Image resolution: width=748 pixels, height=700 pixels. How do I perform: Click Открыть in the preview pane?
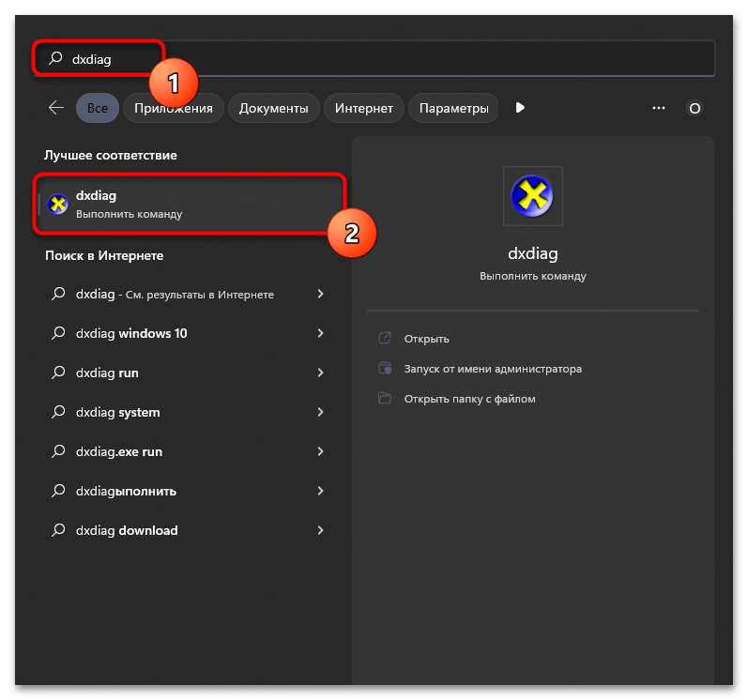pos(426,339)
